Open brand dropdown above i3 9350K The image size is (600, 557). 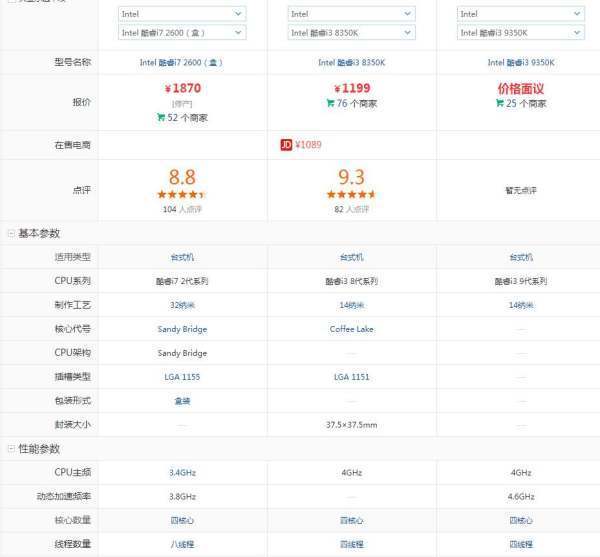click(x=521, y=14)
